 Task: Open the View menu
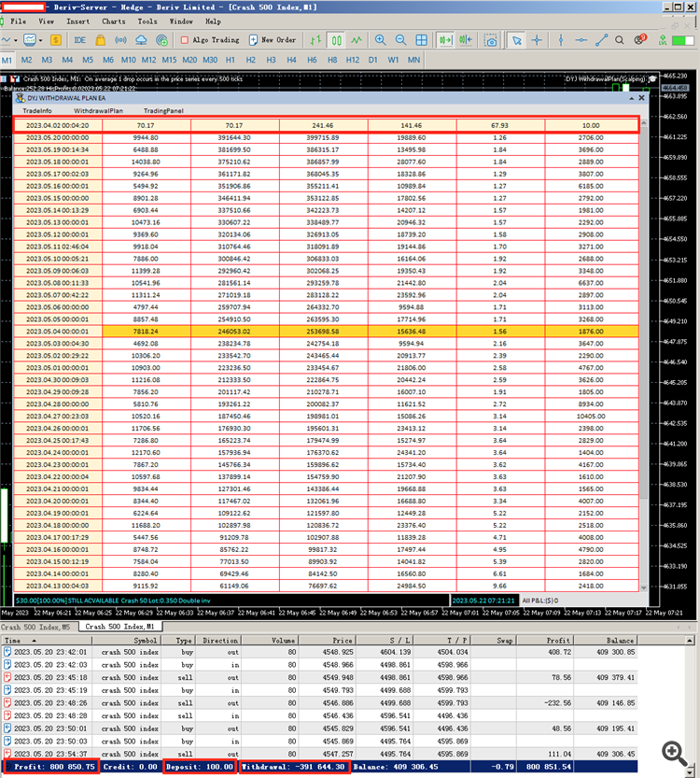(46, 21)
